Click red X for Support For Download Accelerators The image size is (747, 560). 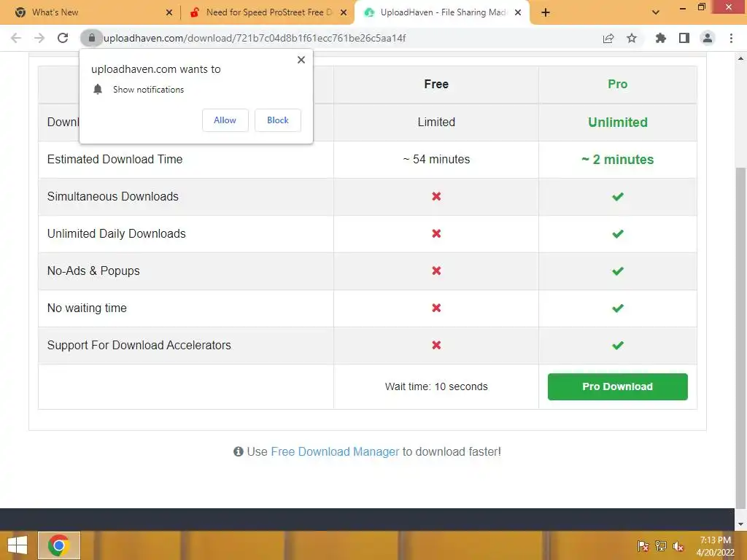tap(436, 345)
